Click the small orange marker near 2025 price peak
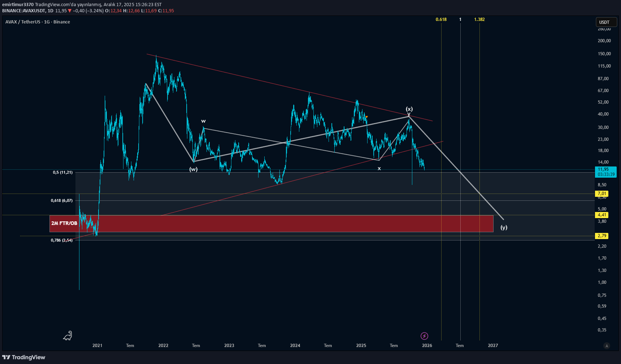 point(366,117)
